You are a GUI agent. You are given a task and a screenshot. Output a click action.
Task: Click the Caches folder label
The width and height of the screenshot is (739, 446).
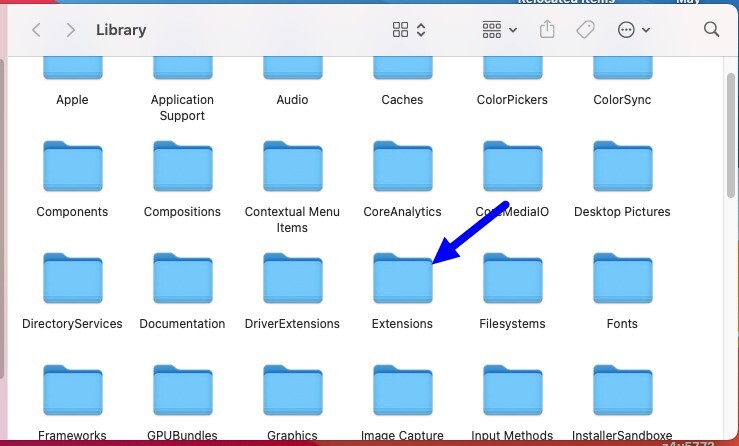(402, 99)
